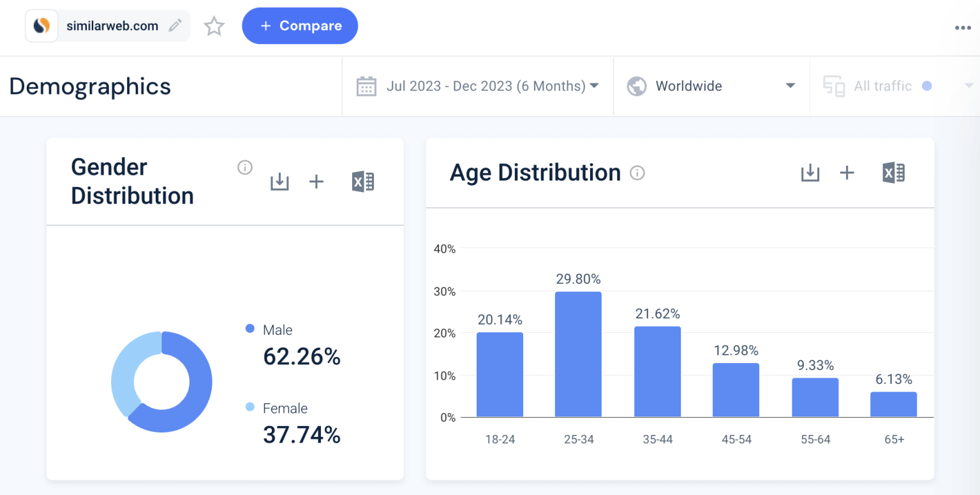Add Gender Distribution widget to a dashboard
The height and width of the screenshot is (495, 980).
pyautogui.click(x=316, y=181)
